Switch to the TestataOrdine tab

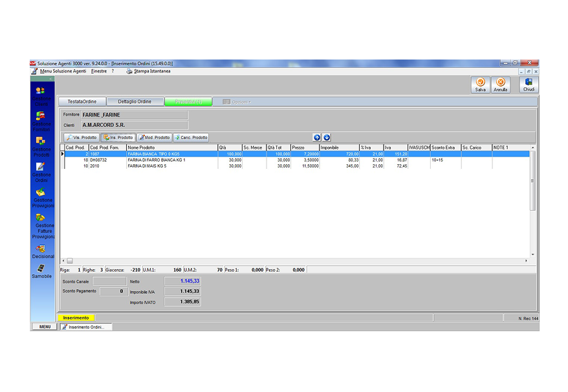tap(82, 102)
